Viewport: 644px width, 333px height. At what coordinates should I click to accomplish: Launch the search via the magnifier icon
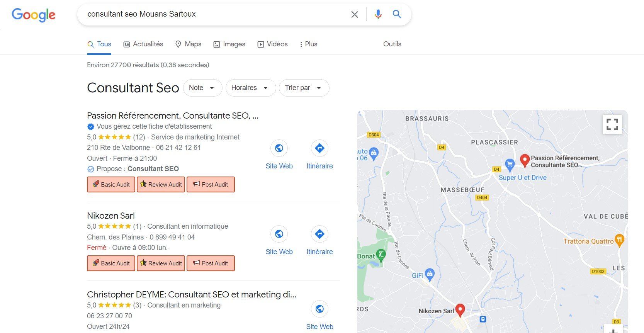(396, 14)
